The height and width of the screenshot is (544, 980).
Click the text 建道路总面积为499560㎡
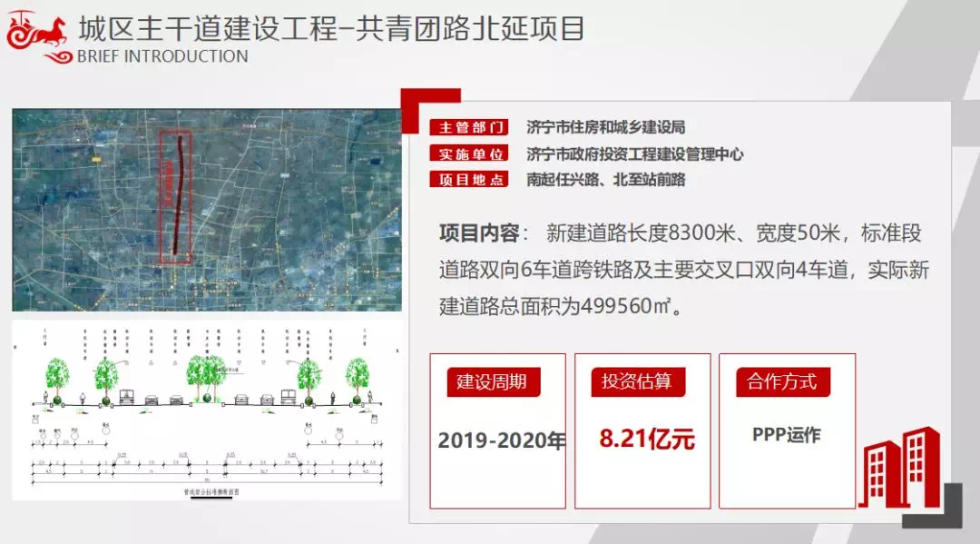555,306
